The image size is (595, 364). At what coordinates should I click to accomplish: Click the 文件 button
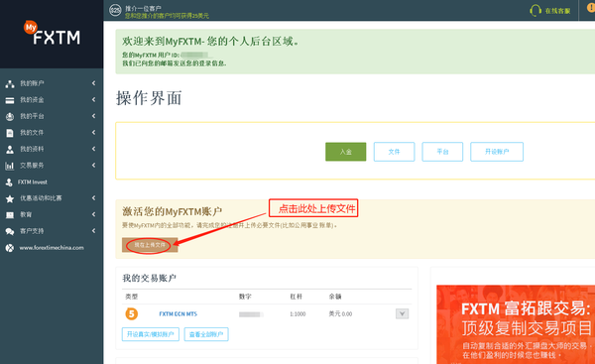(394, 152)
